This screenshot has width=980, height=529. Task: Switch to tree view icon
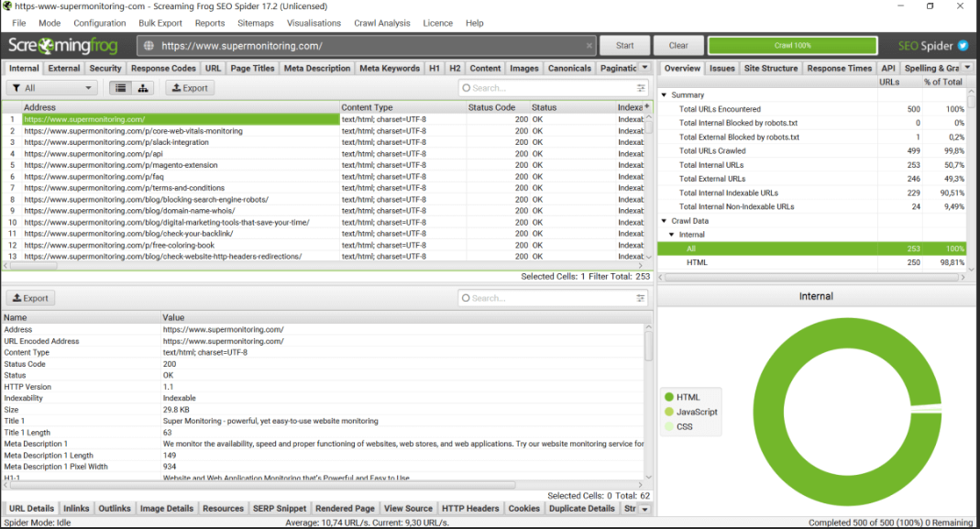[143, 88]
